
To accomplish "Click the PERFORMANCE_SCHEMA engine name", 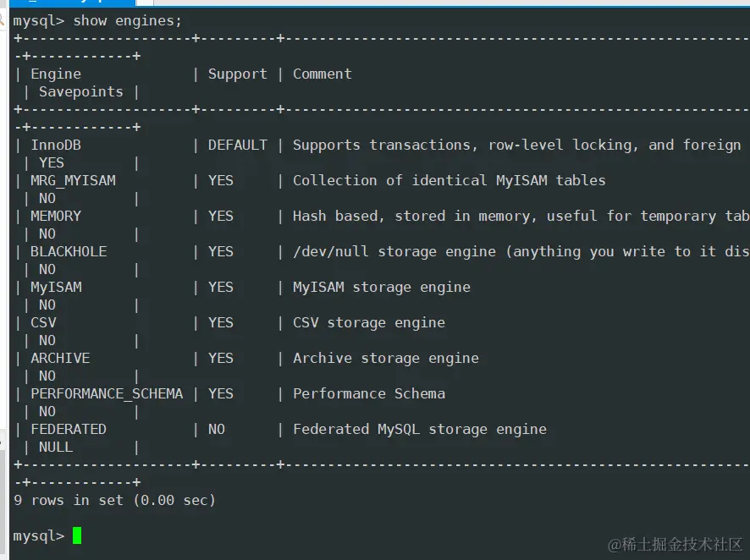I will point(107,393).
